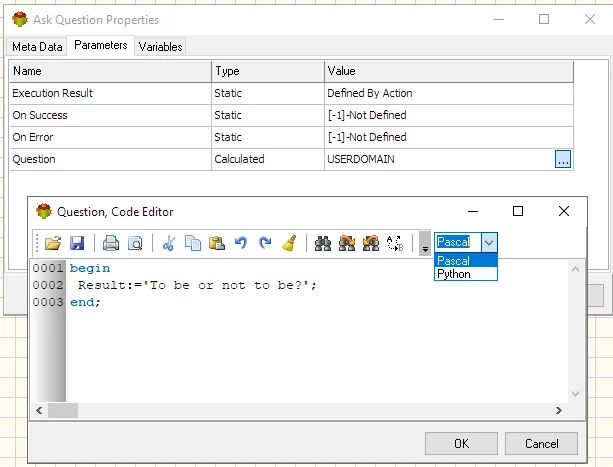Click the Name column header
This screenshot has width=613, height=467.
click(110, 71)
